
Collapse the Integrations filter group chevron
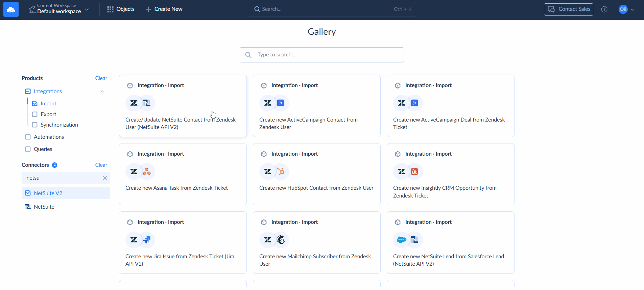(102, 91)
